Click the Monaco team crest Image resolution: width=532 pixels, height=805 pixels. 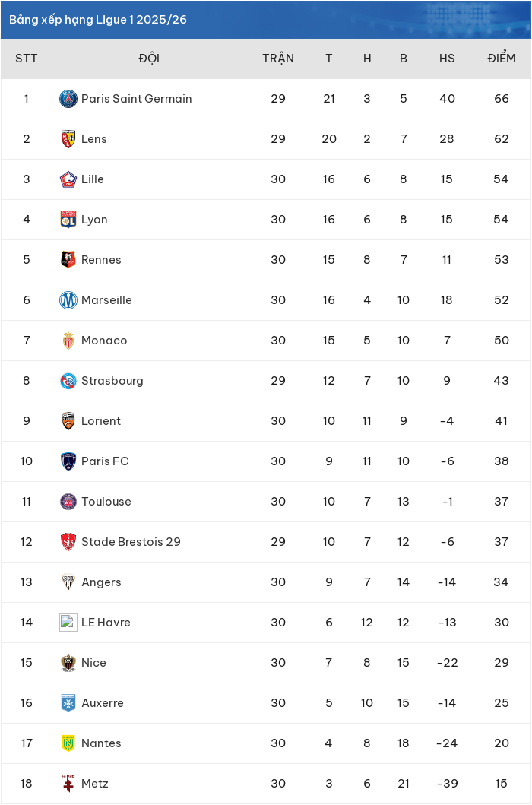click(x=68, y=341)
